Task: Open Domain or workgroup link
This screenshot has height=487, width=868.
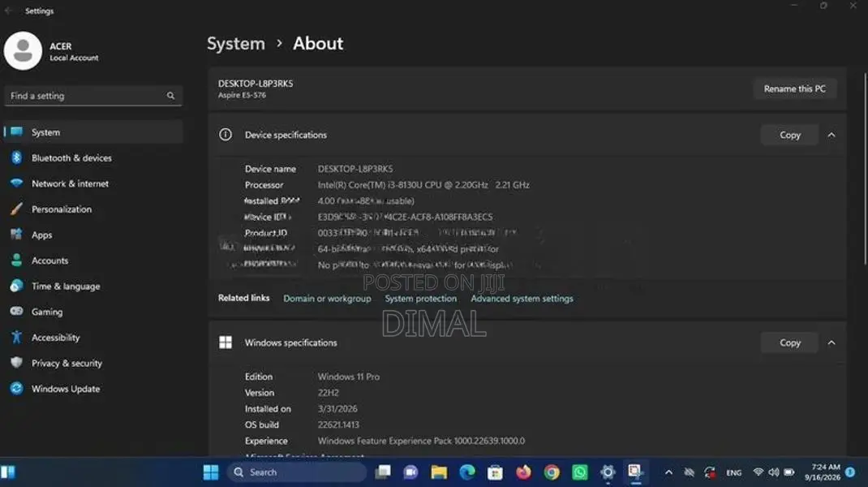Action: coord(327,299)
